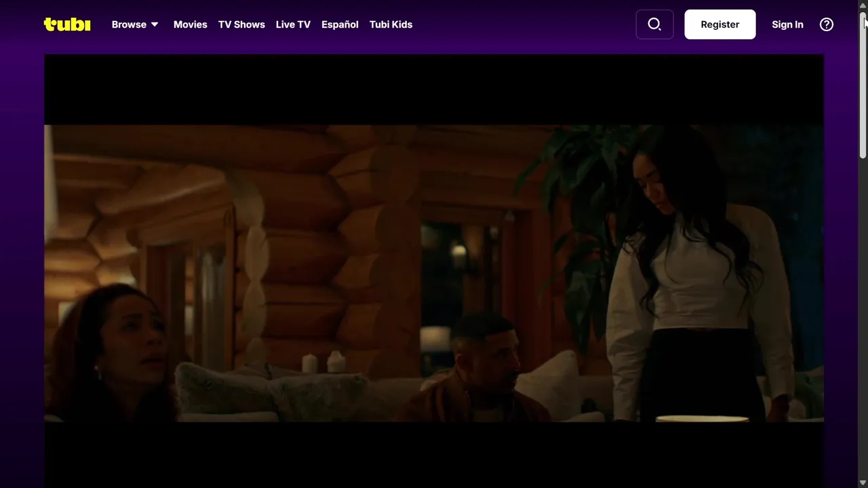868x488 pixels.
Task: Open the TV Shows section
Action: point(241,24)
